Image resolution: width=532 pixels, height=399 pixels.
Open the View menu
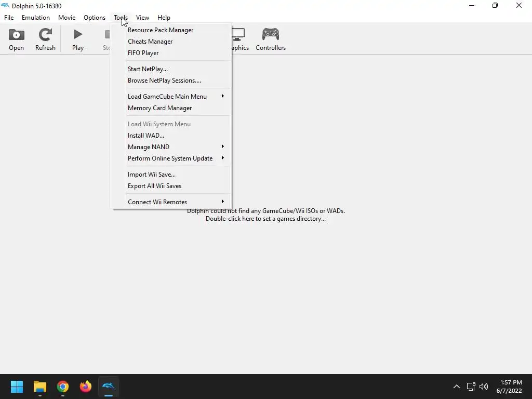click(142, 18)
